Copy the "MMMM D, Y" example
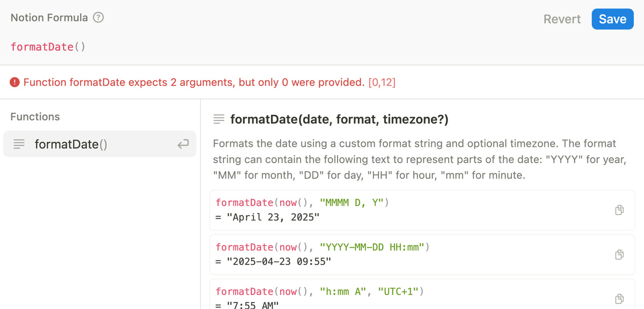The height and width of the screenshot is (309, 644). pyautogui.click(x=619, y=210)
